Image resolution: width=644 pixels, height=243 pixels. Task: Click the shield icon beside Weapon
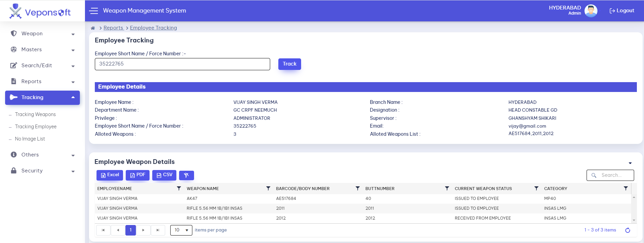tap(14, 33)
